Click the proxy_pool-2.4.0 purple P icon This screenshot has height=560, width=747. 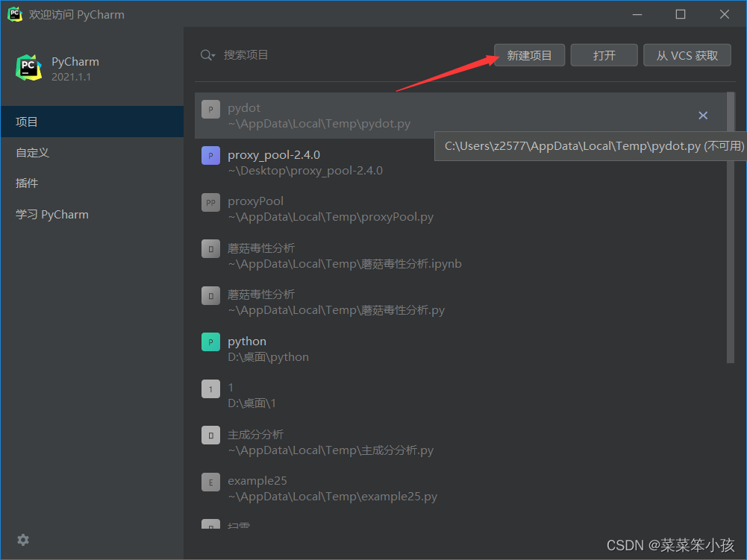[210, 156]
